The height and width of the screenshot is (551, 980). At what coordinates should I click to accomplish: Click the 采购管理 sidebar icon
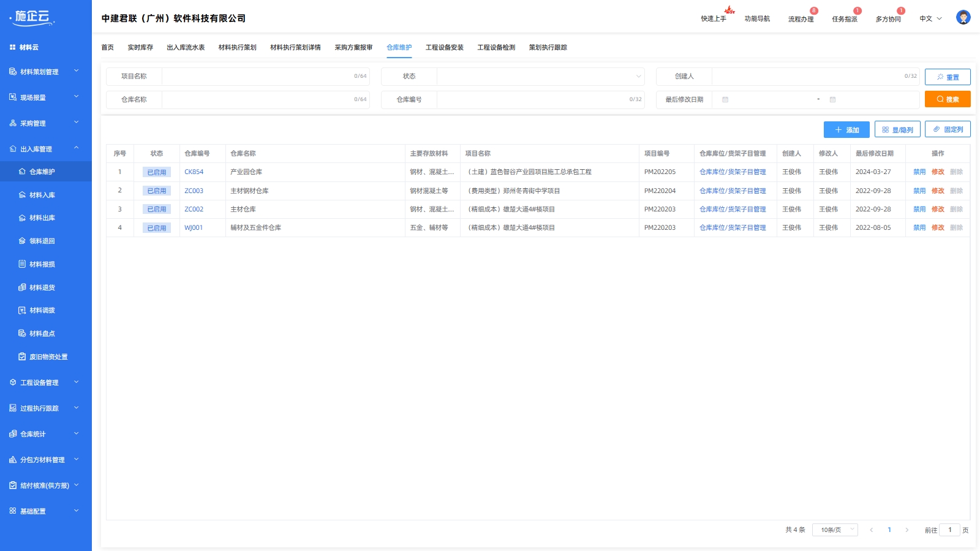(x=13, y=123)
